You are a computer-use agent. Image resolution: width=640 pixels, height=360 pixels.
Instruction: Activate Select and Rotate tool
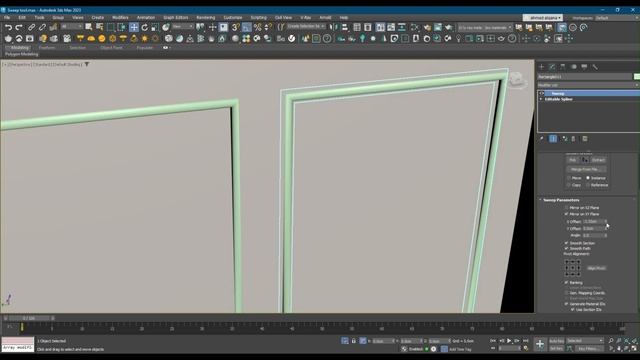[144, 27]
